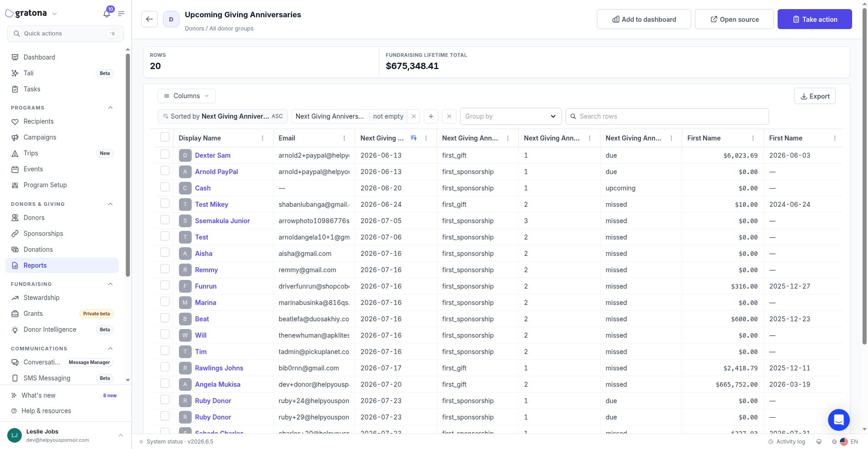Viewport: 868px width, 449px height.
Task: Select the Angela Mukisa row checkbox
Action: 165,384
